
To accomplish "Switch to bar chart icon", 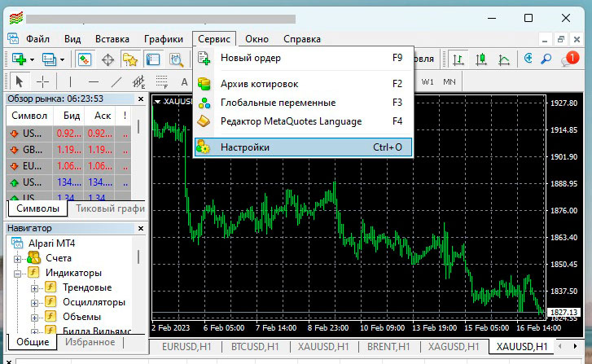I will (x=459, y=59).
